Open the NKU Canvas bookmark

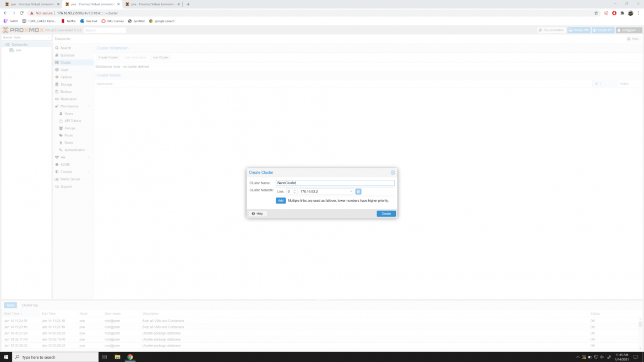tap(112, 21)
